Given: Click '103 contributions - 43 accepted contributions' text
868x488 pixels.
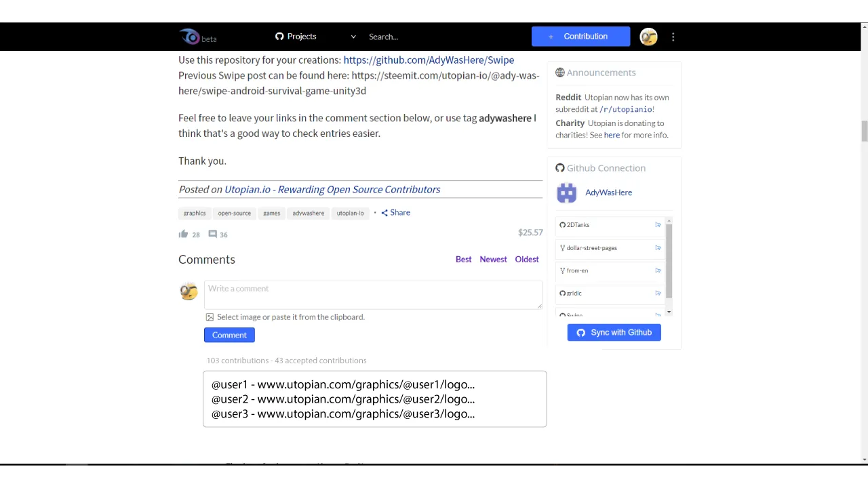Looking at the screenshot, I should (286, 361).
